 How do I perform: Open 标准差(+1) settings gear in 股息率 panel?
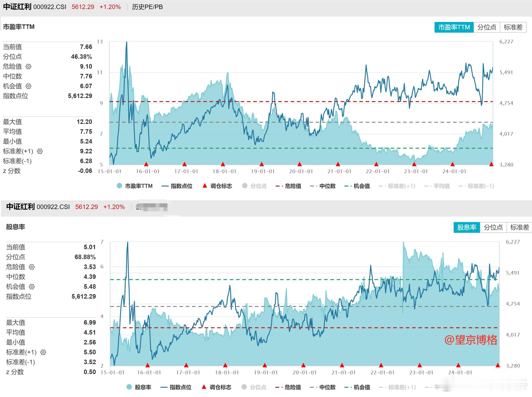pos(43,352)
